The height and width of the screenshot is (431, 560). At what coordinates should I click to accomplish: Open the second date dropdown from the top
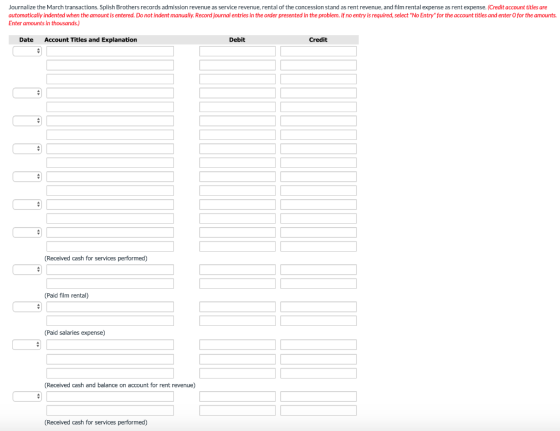tap(27, 93)
